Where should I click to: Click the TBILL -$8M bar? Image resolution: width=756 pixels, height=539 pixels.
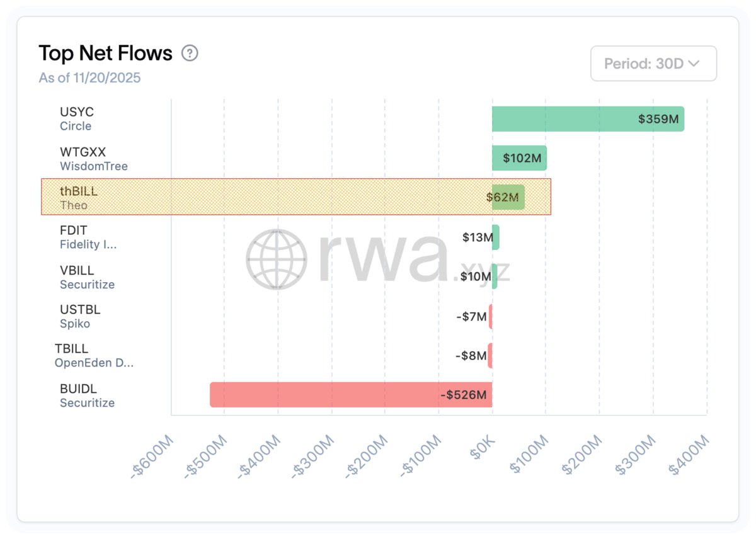(x=490, y=356)
